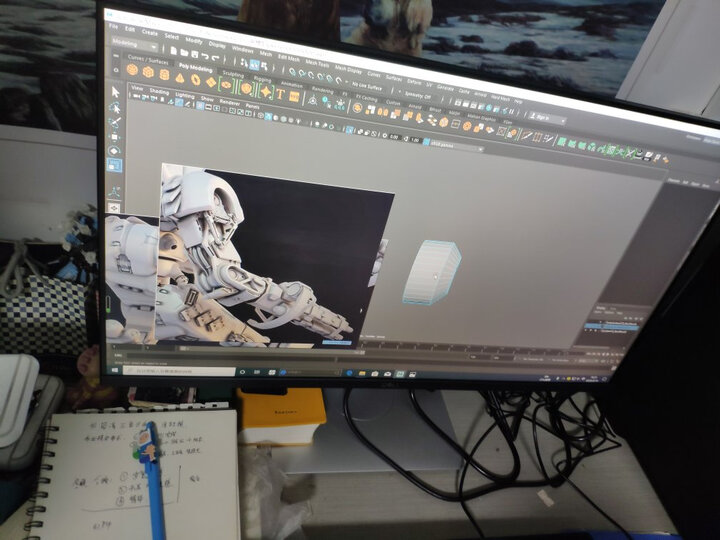This screenshot has height=540, width=720.
Task: Open the File menu
Action: 113,27
